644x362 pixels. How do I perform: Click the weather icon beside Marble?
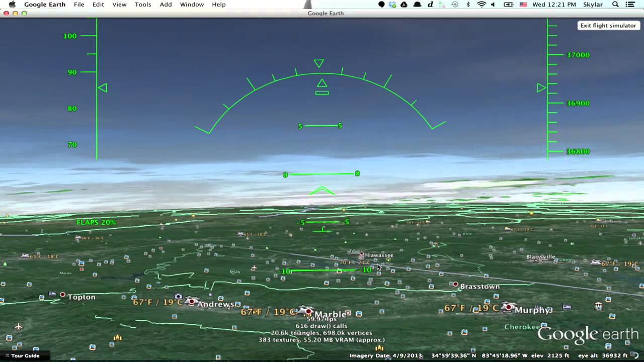[x=306, y=311]
